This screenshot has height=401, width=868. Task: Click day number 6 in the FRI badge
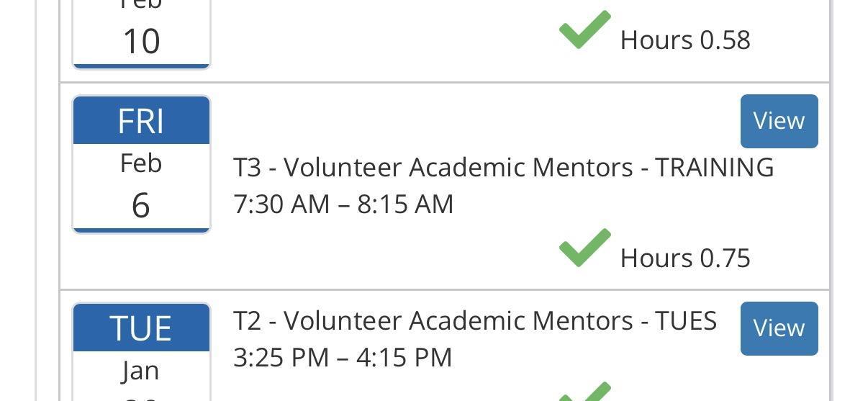click(x=141, y=206)
